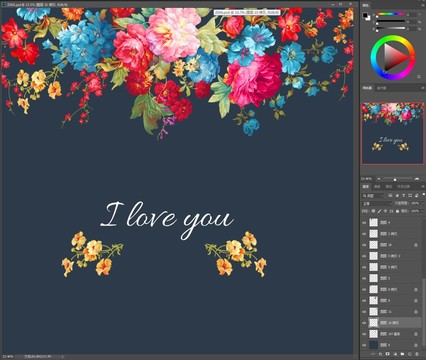This screenshot has height=360, width=426.
Task: Click the Layers panel vertical scrollbar
Action: 424,312
